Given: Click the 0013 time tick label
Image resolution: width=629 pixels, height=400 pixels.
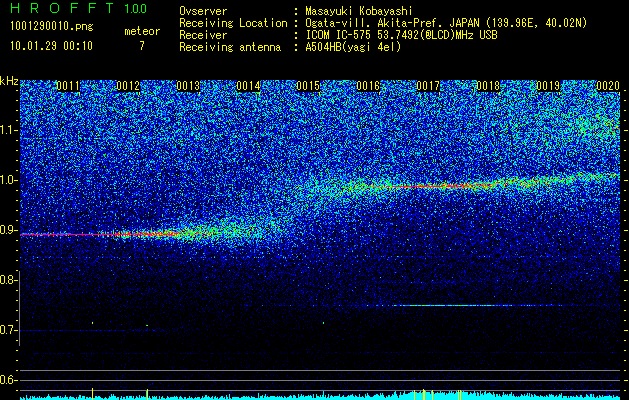Looking at the screenshot, I should (x=188, y=86).
